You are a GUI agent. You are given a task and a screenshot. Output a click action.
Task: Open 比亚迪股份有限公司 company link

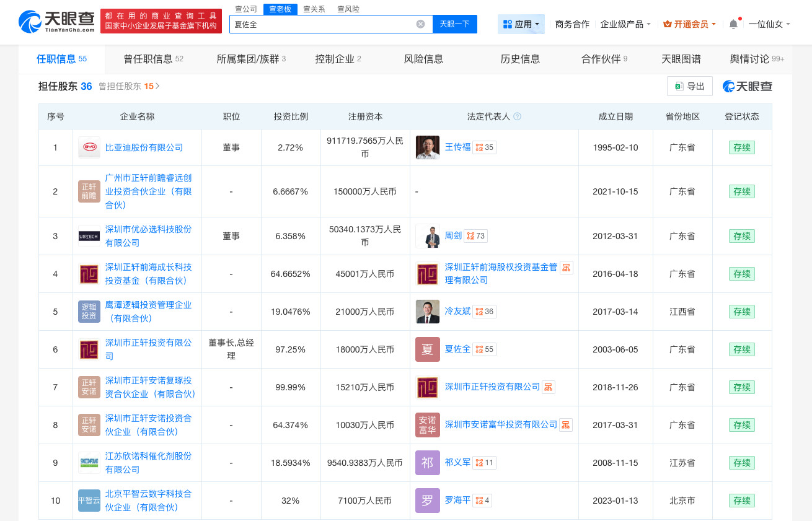[144, 147]
